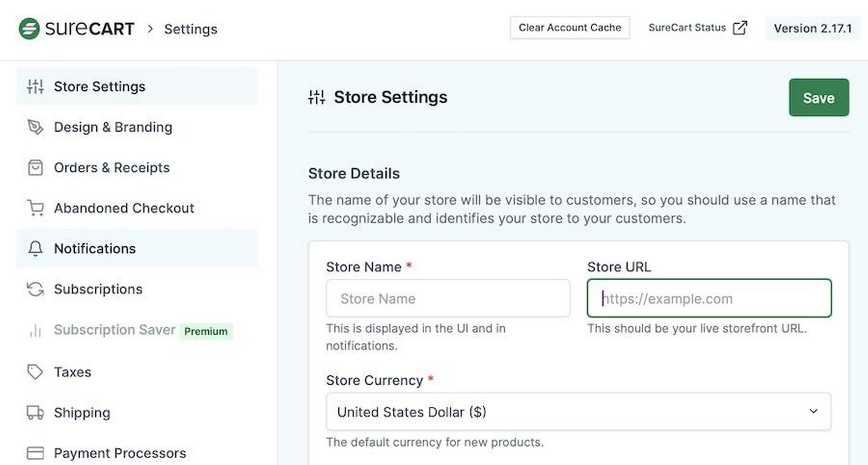
Task: Click the breadcrumb chevron before Settings
Action: 150,29
